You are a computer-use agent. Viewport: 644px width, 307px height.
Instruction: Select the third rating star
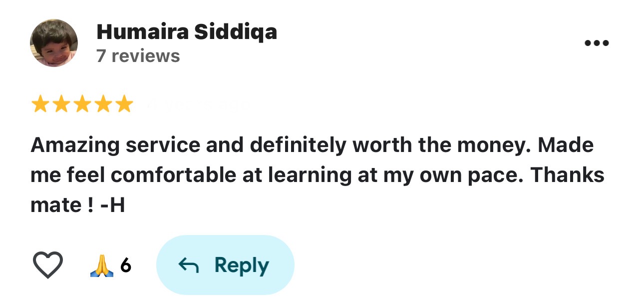click(82, 104)
